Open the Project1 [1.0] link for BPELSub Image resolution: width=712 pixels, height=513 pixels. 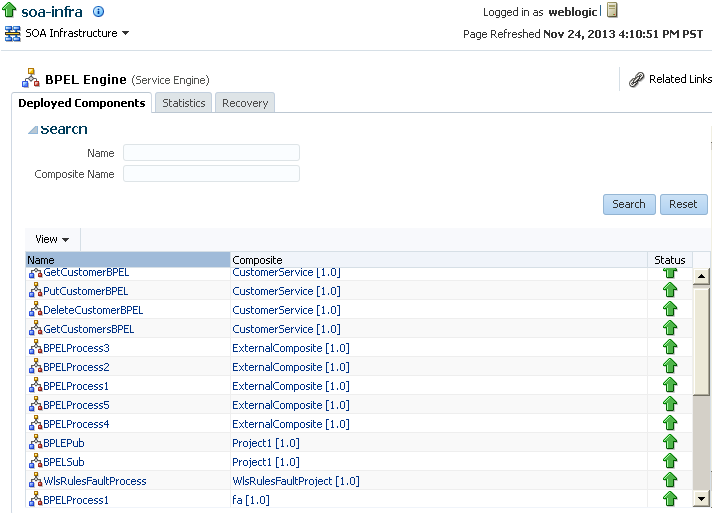click(266, 462)
